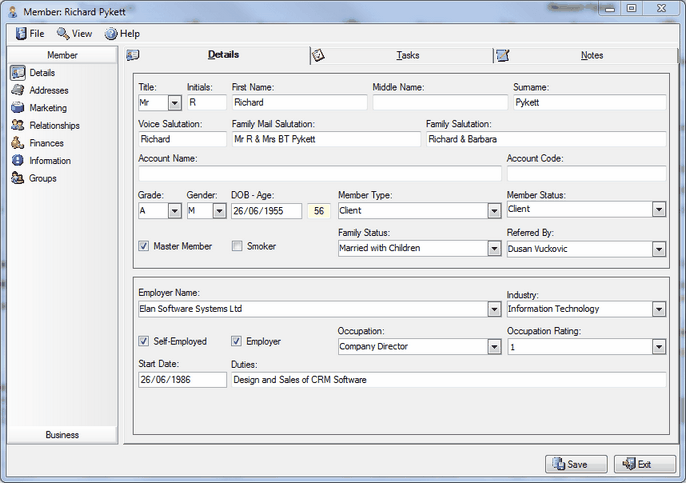Viewport: 686px width, 483px height.
Task: Click the Duties field
Action: click(x=449, y=380)
